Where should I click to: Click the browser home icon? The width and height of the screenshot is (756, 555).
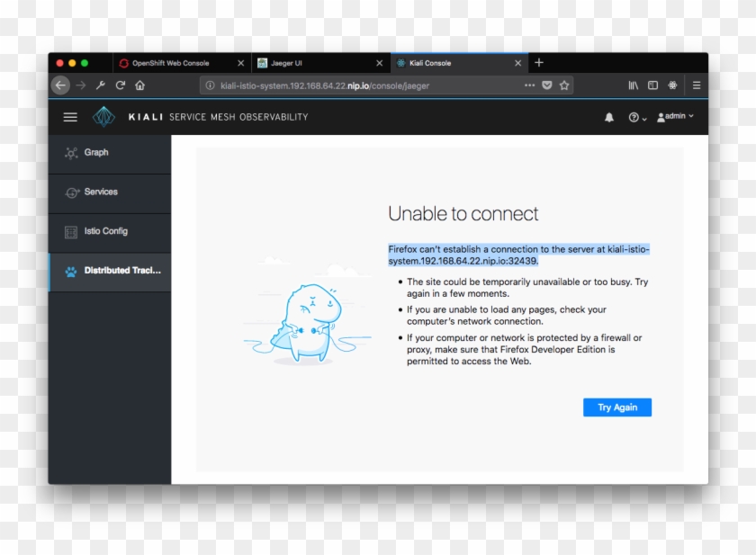[139, 85]
